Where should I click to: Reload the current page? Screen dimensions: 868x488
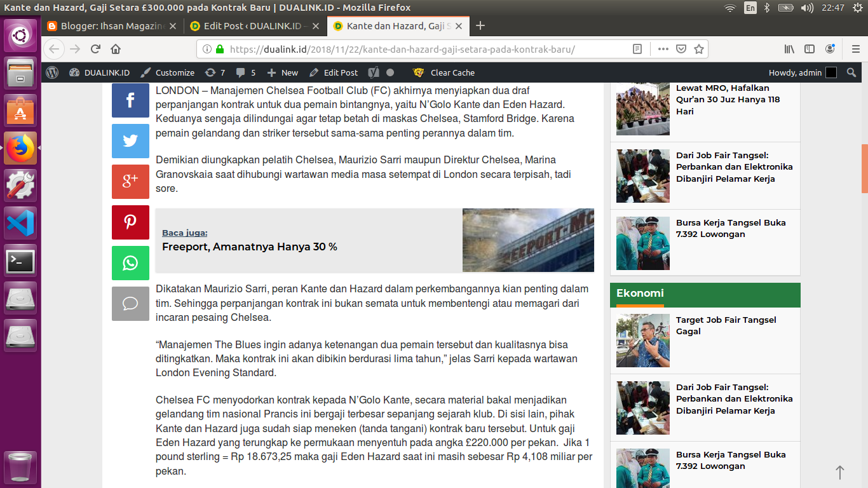tap(95, 49)
